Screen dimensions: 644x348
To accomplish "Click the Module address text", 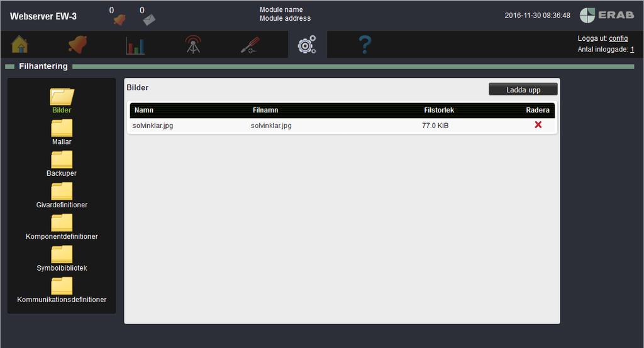I will click(285, 18).
